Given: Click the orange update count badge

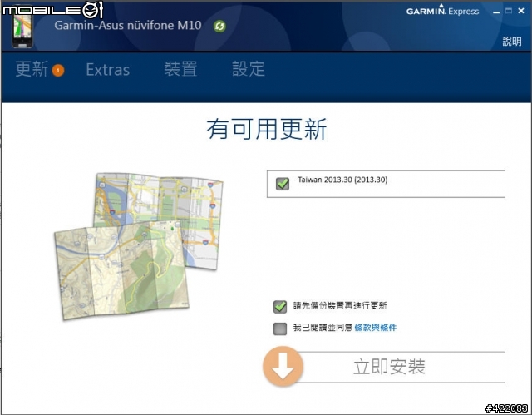Looking at the screenshot, I should pos(58,71).
